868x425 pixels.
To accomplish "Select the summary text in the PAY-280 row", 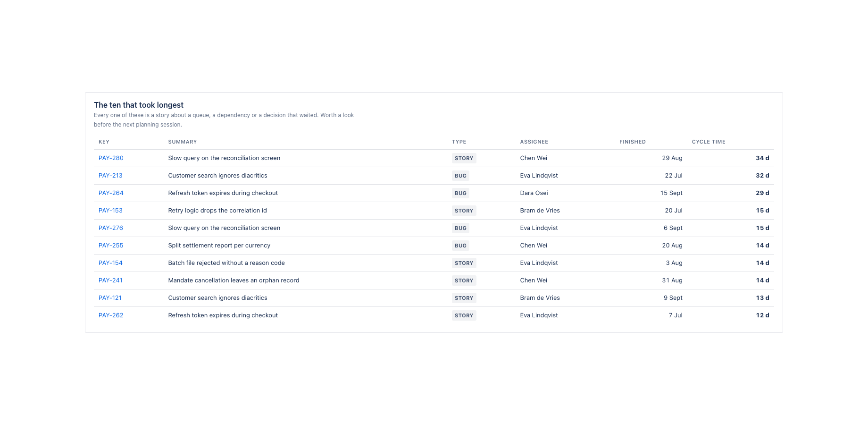I will point(224,158).
